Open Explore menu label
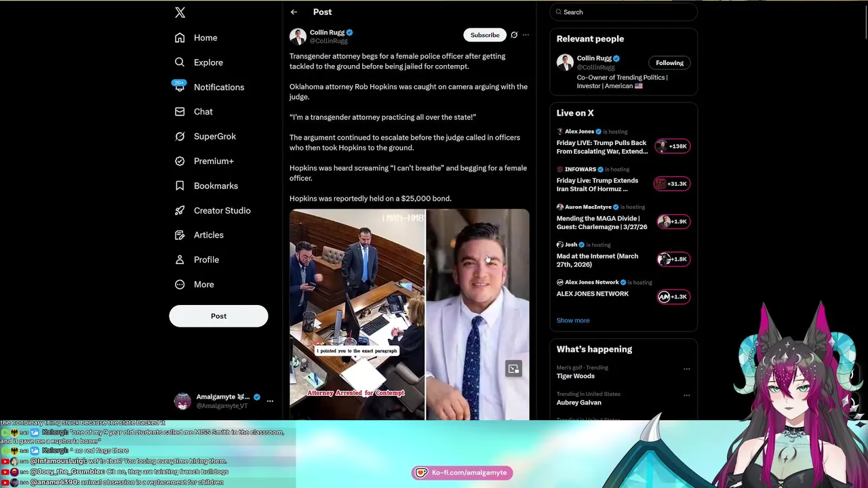The width and height of the screenshot is (868, 488). (x=208, y=62)
